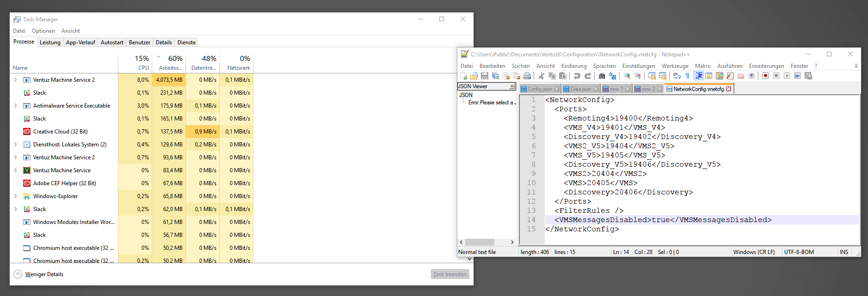Toggle the indent guide button
The height and width of the screenshot is (296, 868).
tap(699, 76)
